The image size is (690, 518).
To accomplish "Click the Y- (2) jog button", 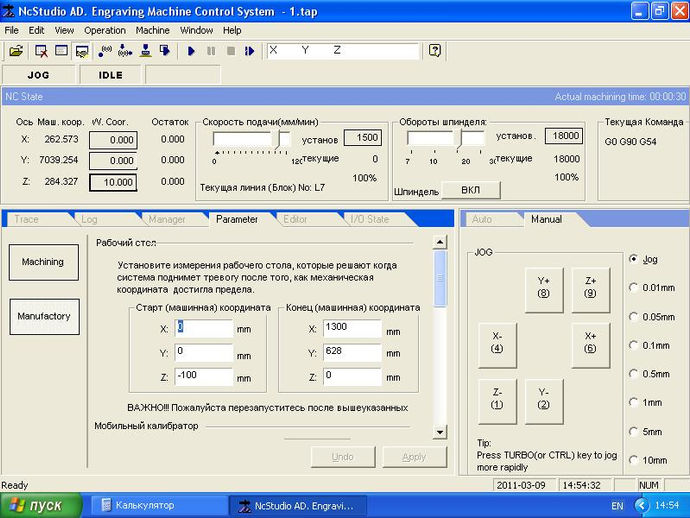I will pyautogui.click(x=544, y=401).
